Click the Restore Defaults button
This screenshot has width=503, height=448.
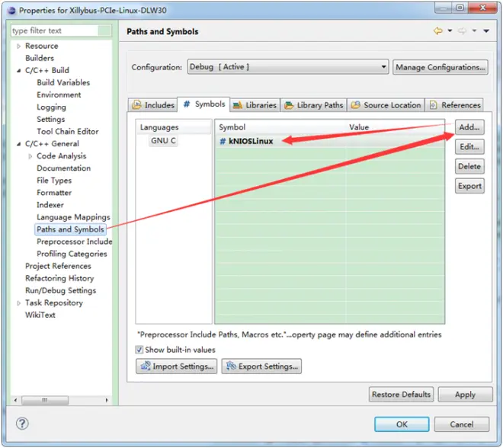pyautogui.click(x=401, y=395)
